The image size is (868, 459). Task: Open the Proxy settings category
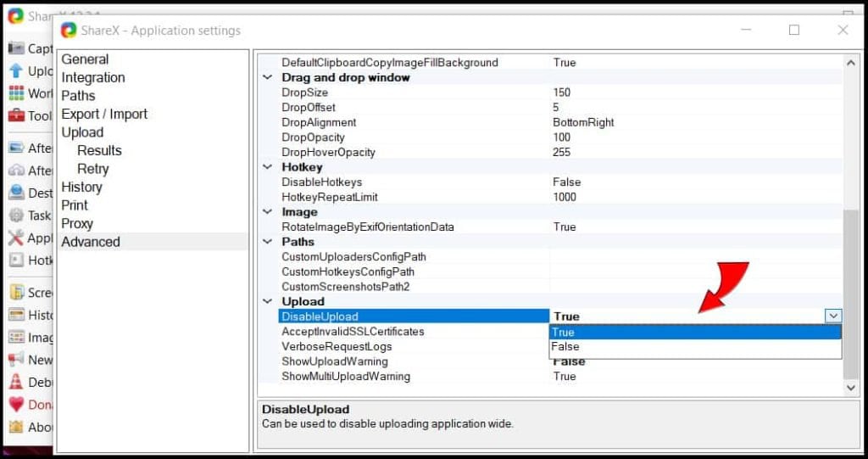pyautogui.click(x=77, y=224)
